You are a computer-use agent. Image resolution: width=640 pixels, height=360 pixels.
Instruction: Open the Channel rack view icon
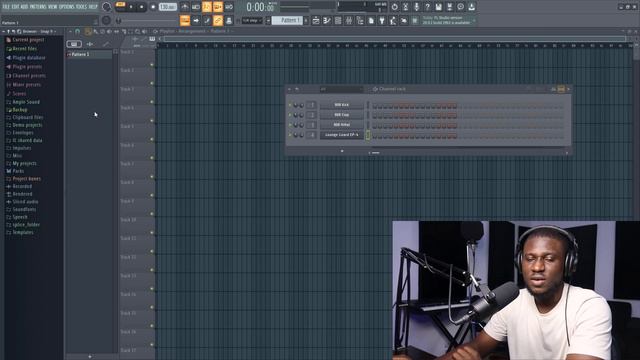point(338,20)
